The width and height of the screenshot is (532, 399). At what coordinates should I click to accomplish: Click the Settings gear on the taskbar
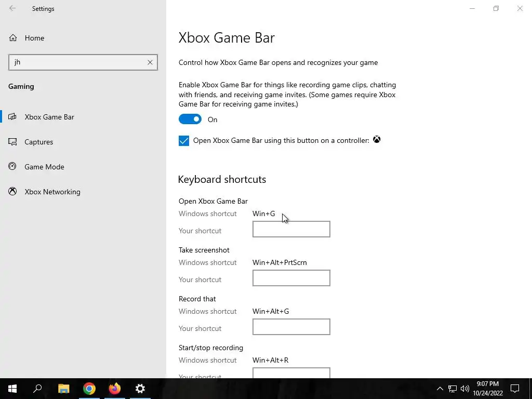coord(140,389)
